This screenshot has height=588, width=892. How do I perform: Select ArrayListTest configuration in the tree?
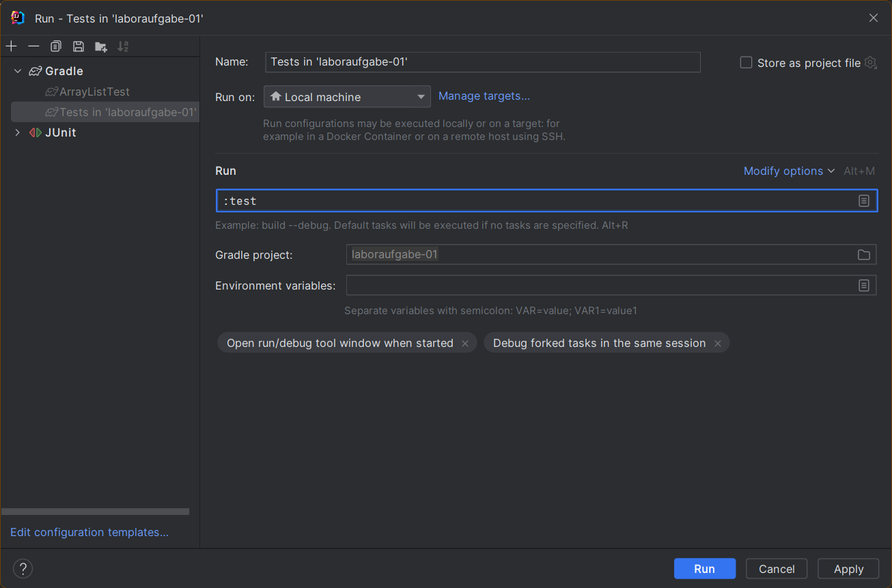[94, 92]
